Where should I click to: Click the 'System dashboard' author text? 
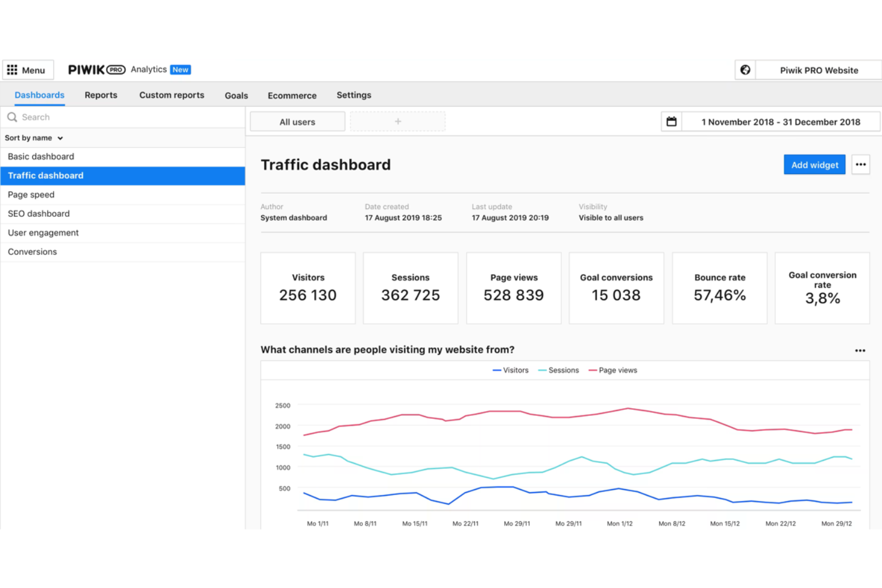294,218
